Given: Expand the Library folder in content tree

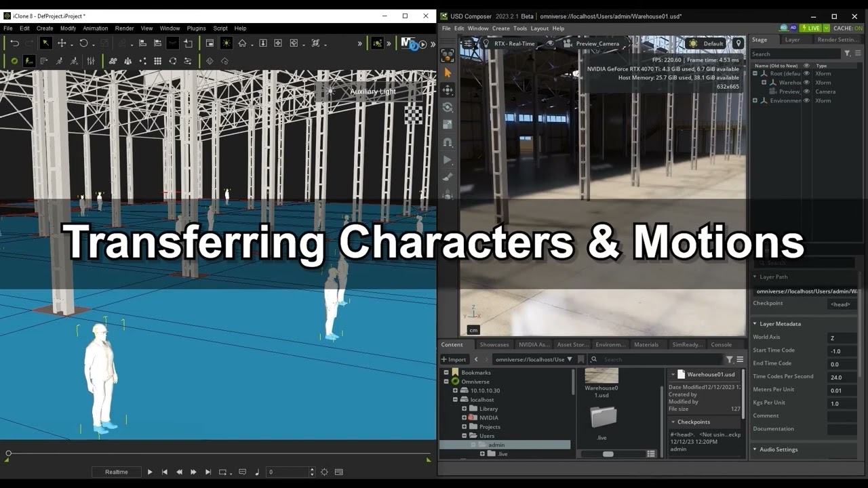Looking at the screenshot, I should pos(465,409).
